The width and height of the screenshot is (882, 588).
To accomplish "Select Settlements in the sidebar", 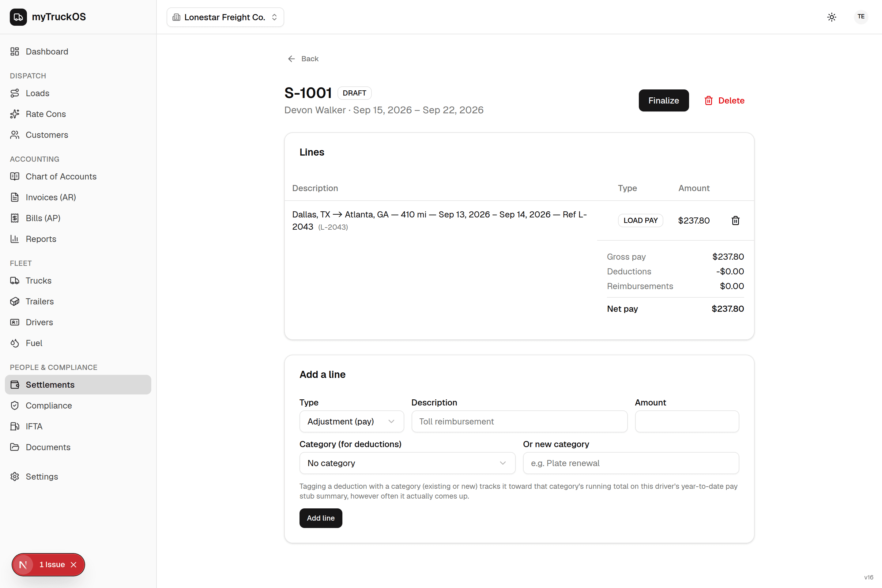I will [77, 385].
